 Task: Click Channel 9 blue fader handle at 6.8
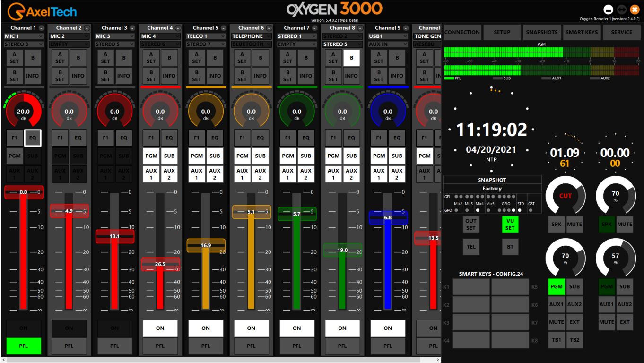pos(388,217)
